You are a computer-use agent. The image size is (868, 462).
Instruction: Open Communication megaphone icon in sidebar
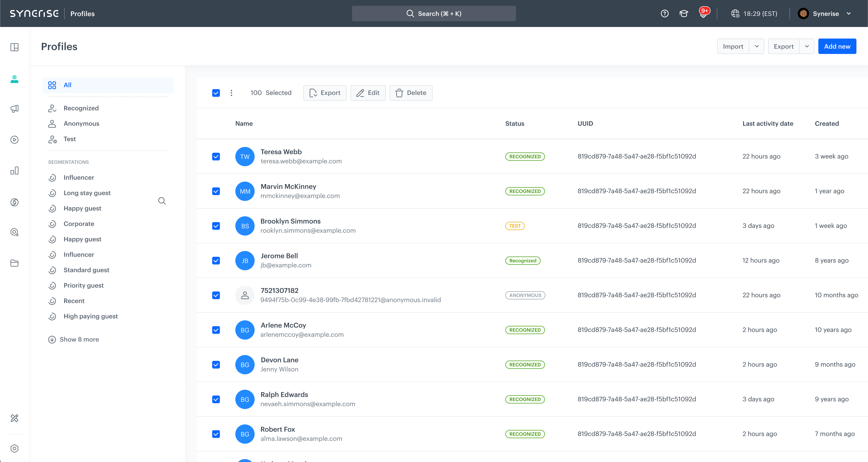tap(14, 109)
